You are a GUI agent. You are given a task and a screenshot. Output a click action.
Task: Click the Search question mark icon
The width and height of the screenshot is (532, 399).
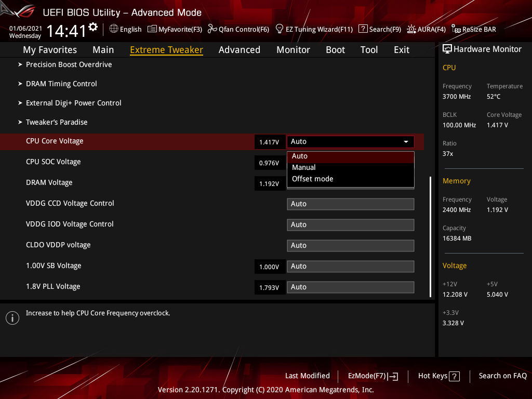click(x=363, y=29)
